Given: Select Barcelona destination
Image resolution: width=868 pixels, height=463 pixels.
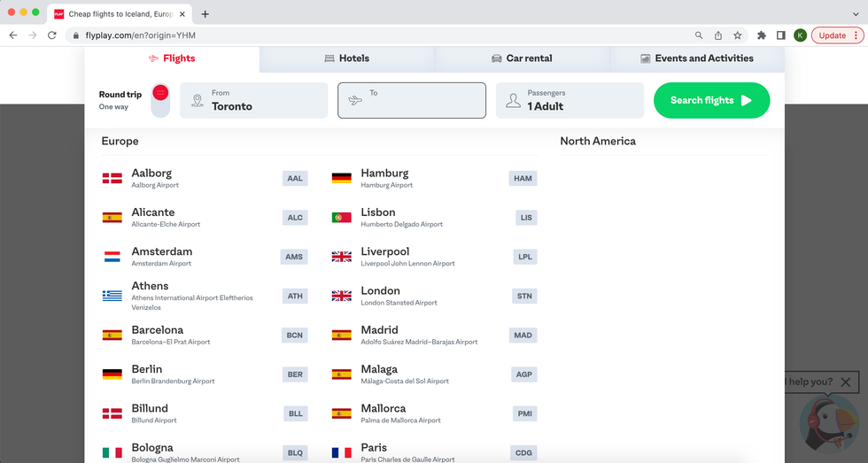Looking at the screenshot, I should tap(205, 336).
